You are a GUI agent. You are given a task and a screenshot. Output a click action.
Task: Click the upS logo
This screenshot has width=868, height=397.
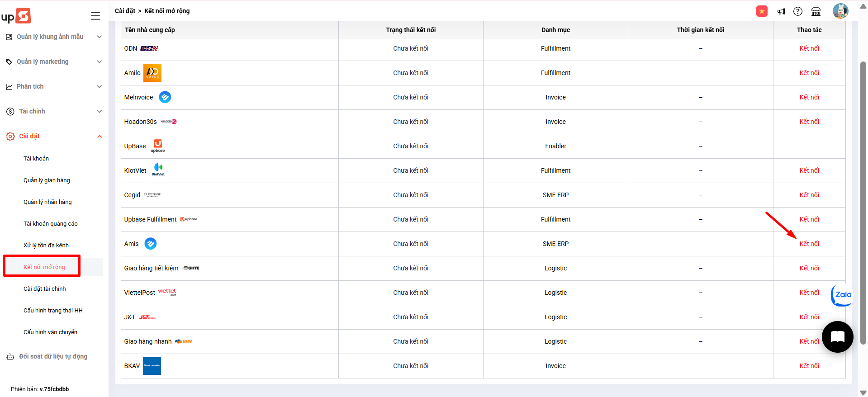[16, 16]
